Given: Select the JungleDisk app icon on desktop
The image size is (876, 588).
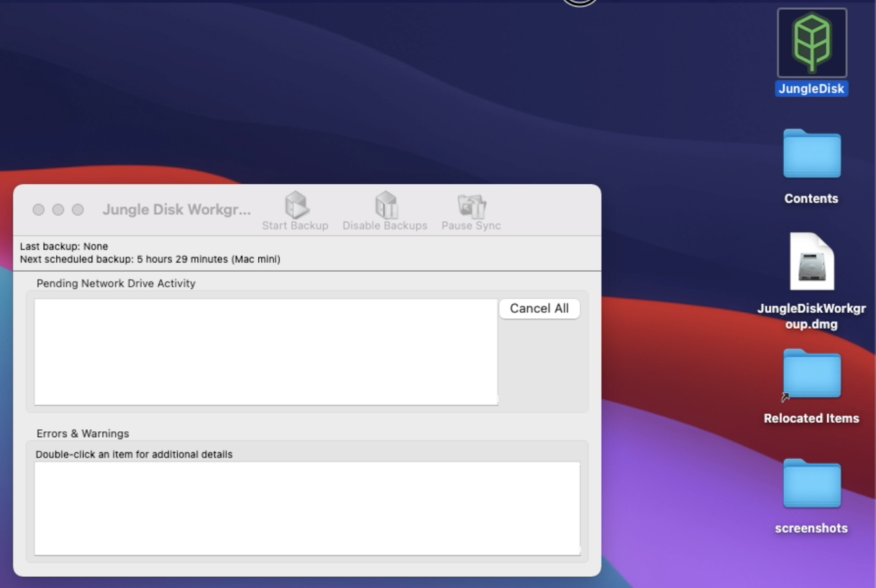Looking at the screenshot, I should coord(812,43).
